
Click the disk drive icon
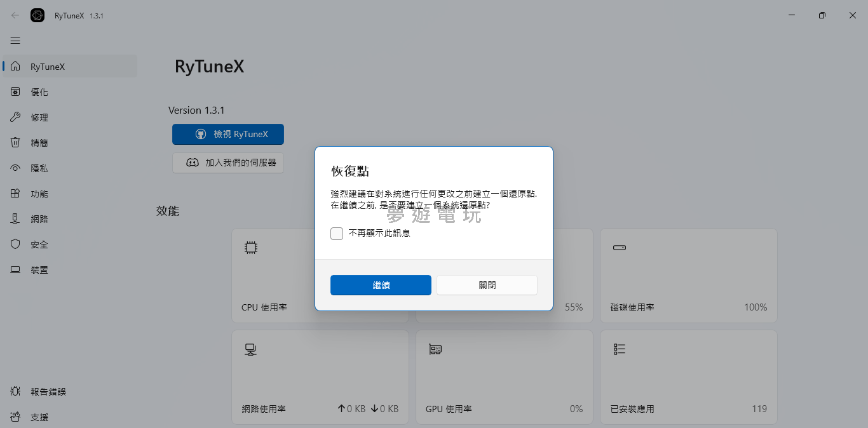click(620, 248)
